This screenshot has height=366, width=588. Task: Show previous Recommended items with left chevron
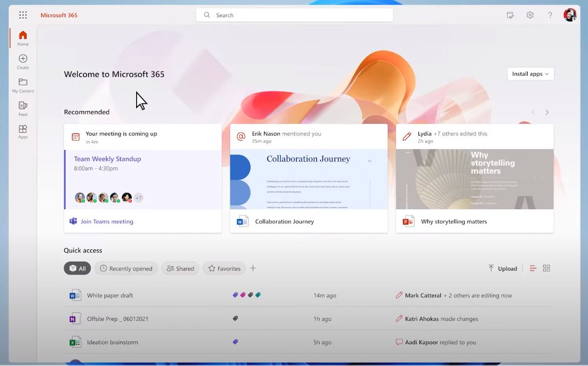tap(533, 112)
